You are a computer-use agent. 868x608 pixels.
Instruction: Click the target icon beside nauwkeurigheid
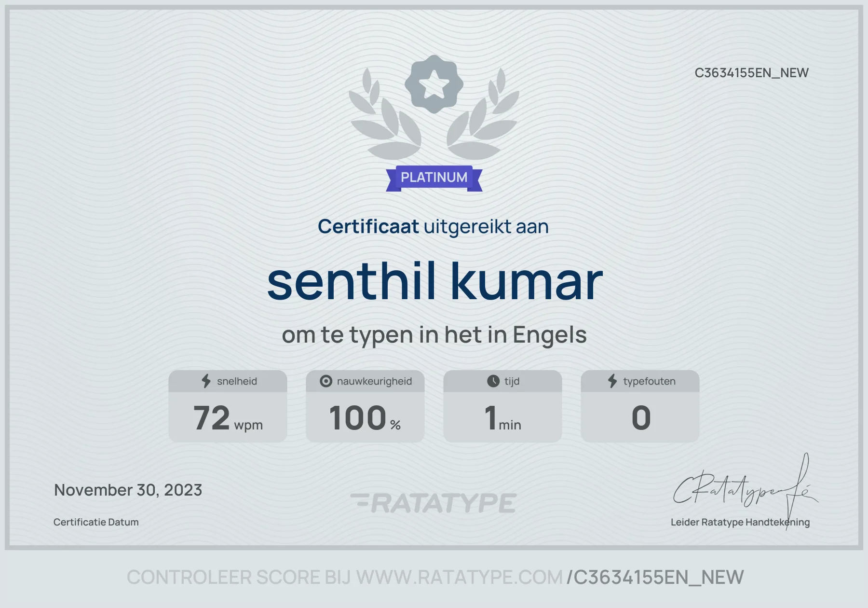pos(326,381)
